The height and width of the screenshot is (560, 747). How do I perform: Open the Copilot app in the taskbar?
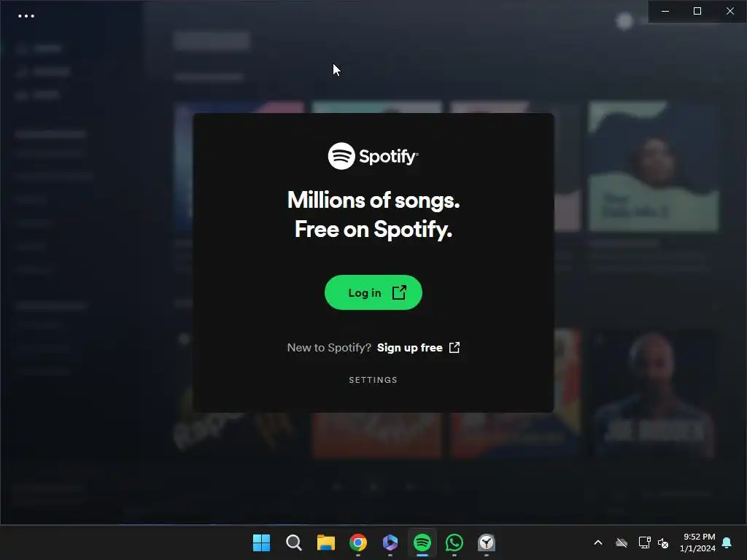click(390, 542)
